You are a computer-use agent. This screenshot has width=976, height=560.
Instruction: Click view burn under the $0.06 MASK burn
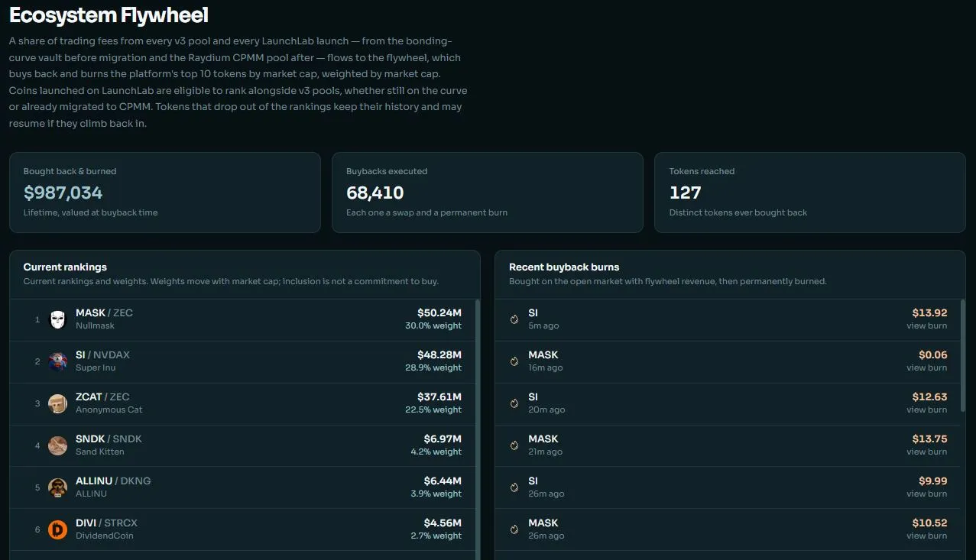(x=926, y=368)
